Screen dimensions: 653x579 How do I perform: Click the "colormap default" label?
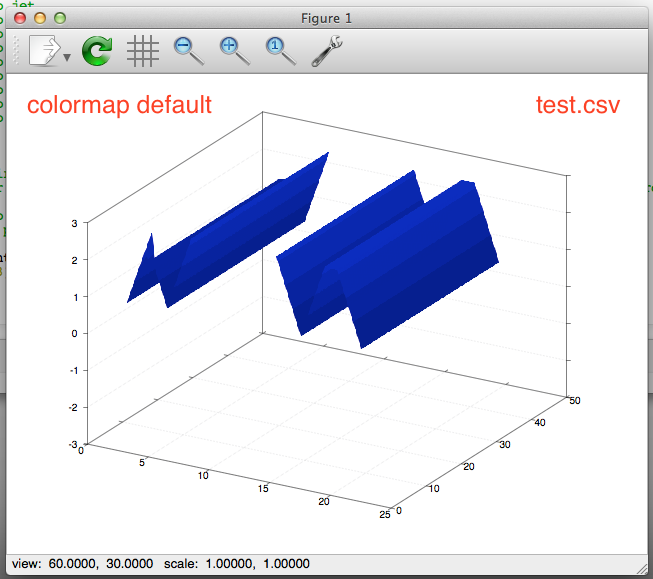[119, 105]
